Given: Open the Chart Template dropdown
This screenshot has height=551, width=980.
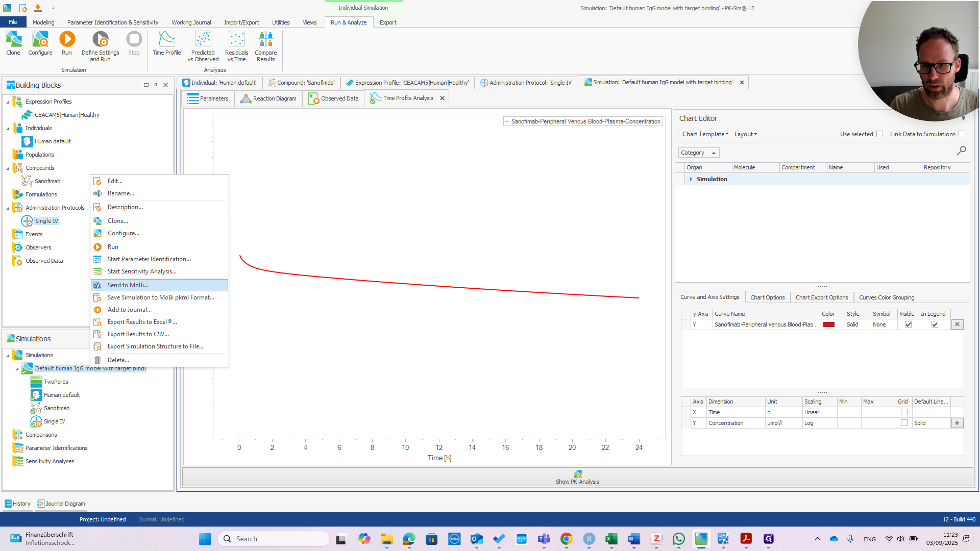Looking at the screenshot, I should click(x=705, y=134).
